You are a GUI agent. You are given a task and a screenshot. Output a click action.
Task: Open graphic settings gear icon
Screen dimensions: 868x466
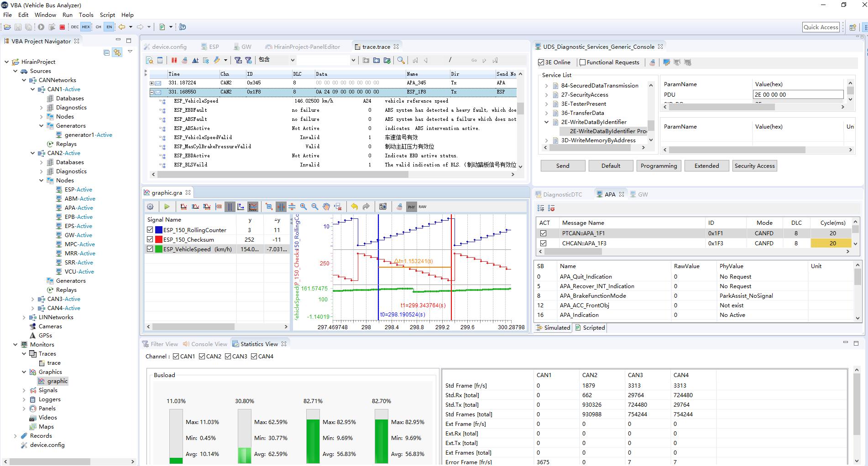click(150, 207)
